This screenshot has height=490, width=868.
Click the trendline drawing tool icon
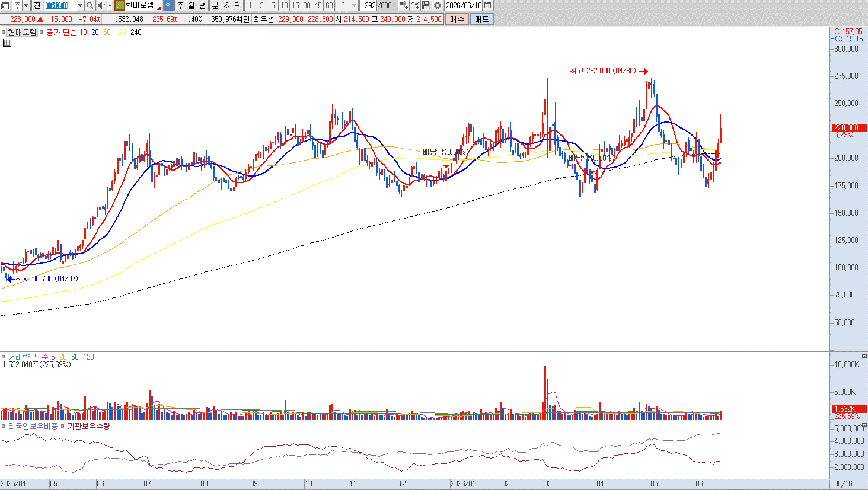(x=415, y=5)
